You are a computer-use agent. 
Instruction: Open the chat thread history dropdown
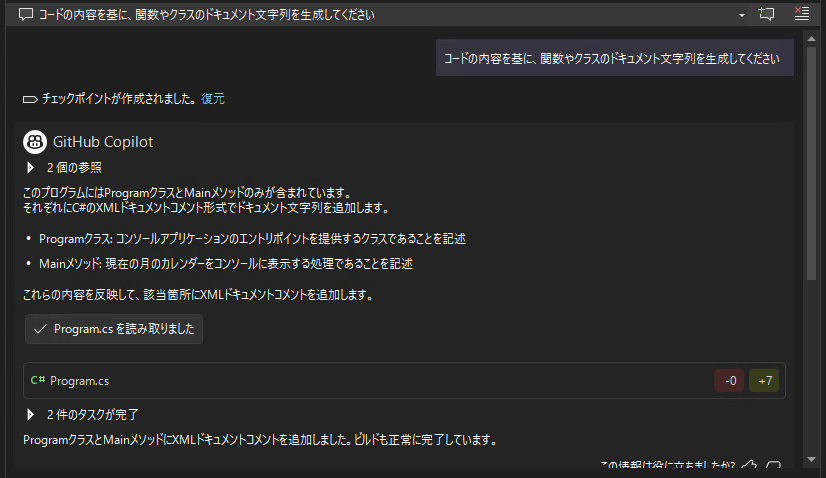741,15
